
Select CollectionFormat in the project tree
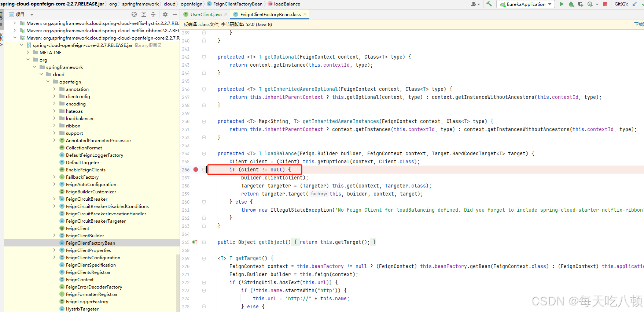point(84,148)
